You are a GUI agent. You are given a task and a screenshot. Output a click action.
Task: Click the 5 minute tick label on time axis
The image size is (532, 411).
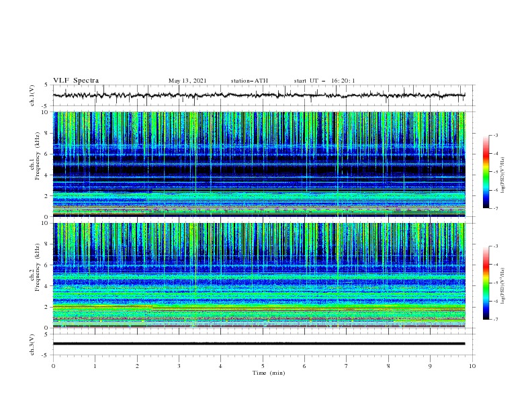pos(263,366)
